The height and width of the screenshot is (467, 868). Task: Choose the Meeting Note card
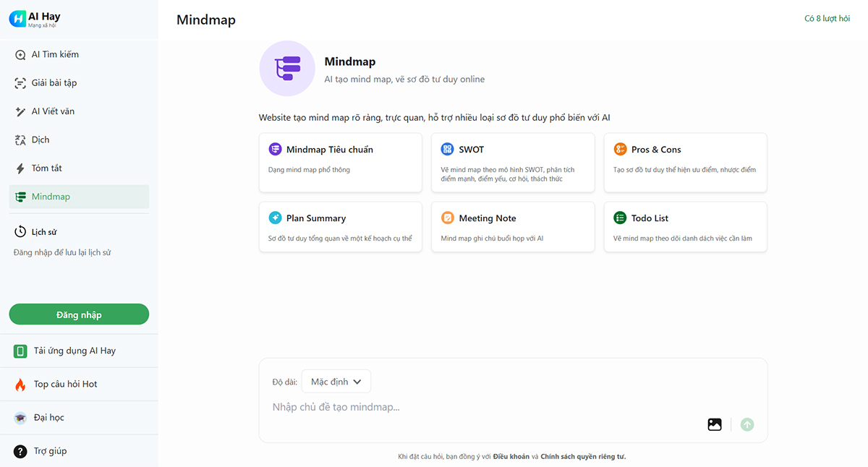click(x=513, y=227)
